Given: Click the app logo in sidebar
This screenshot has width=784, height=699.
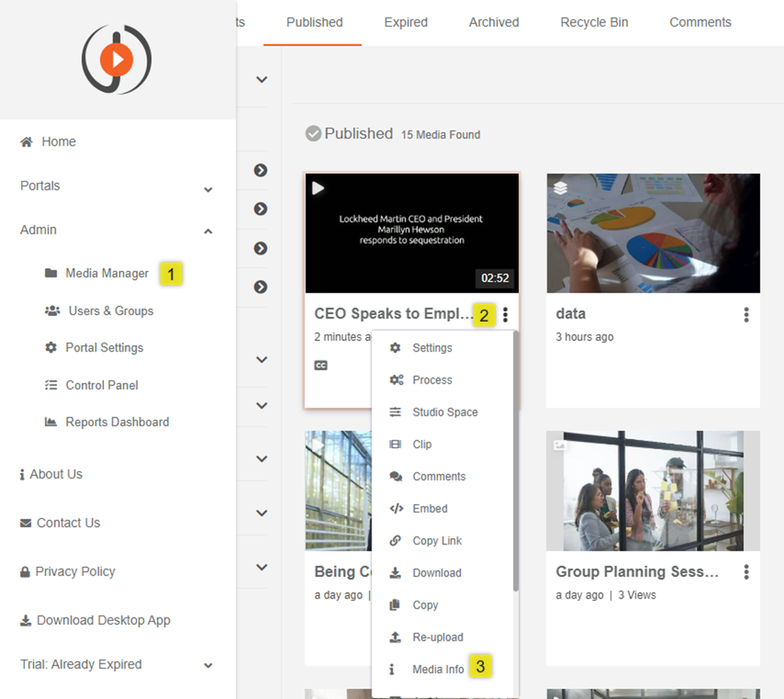Looking at the screenshot, I should pyautogui.click(x=117, y=60).
